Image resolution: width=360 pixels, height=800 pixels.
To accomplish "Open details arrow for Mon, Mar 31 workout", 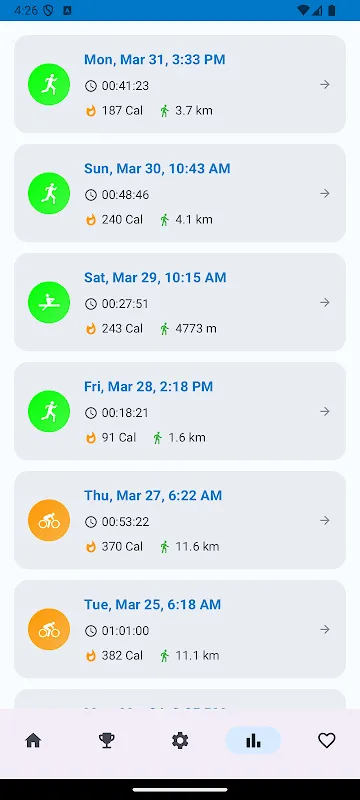I will pos(325,85).
